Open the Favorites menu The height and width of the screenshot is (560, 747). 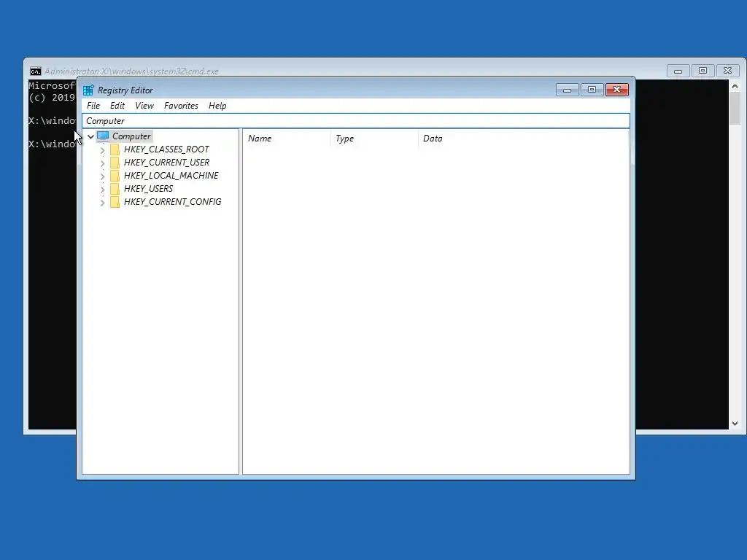181,106
